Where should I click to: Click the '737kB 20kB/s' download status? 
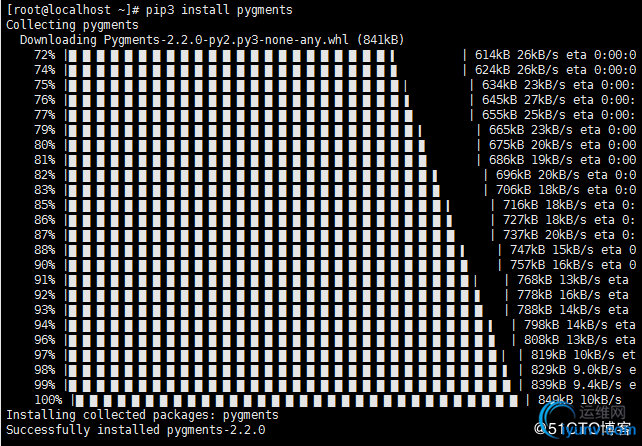click(x=544, y=235)
